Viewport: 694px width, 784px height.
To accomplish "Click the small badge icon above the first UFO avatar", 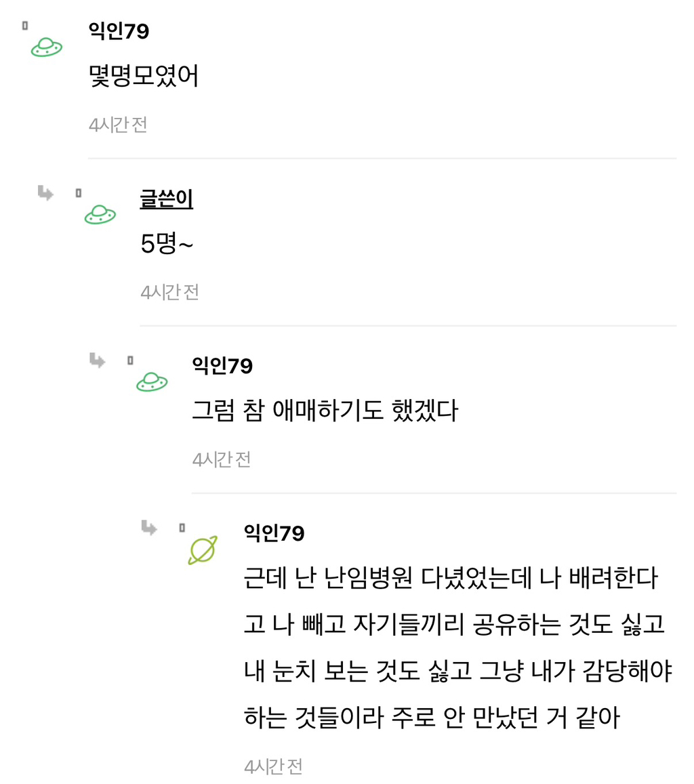I will pyautogui.click(x=24, y=24).
